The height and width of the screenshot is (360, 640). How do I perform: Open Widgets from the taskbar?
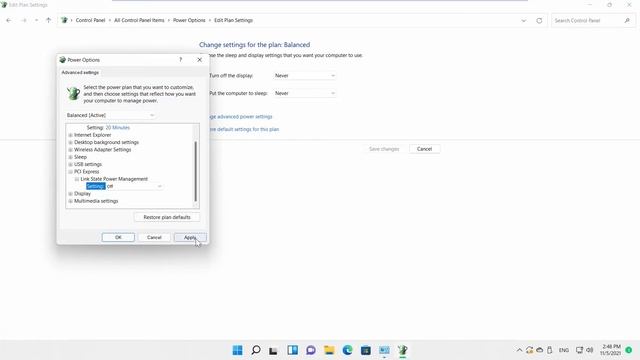[x=292, y=350]
